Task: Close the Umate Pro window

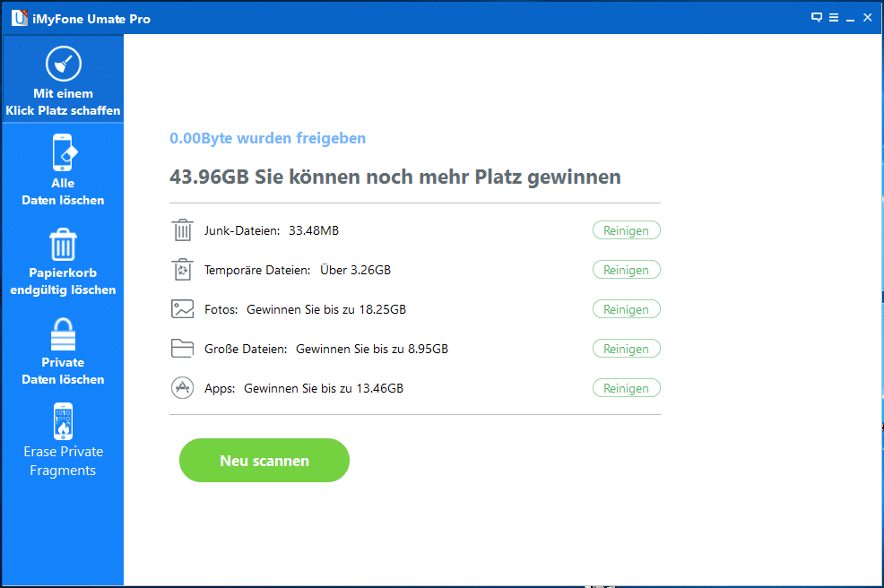Action: [x=868, y=17]
